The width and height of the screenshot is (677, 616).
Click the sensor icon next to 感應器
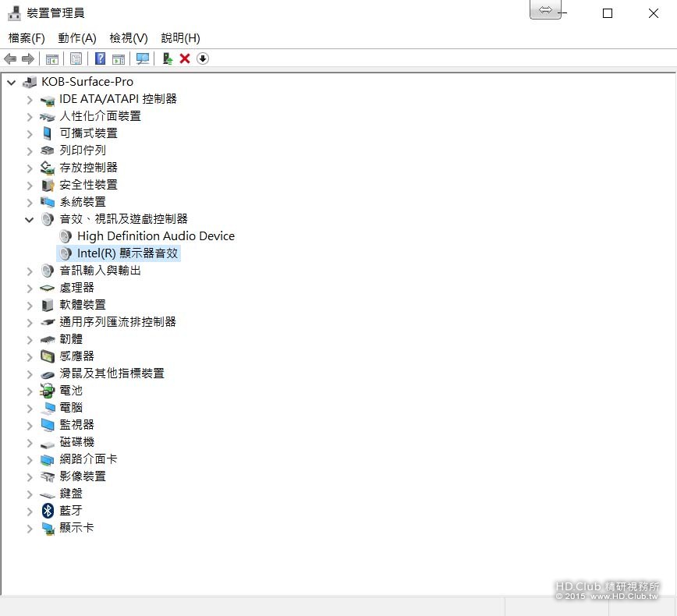(48, 356)
